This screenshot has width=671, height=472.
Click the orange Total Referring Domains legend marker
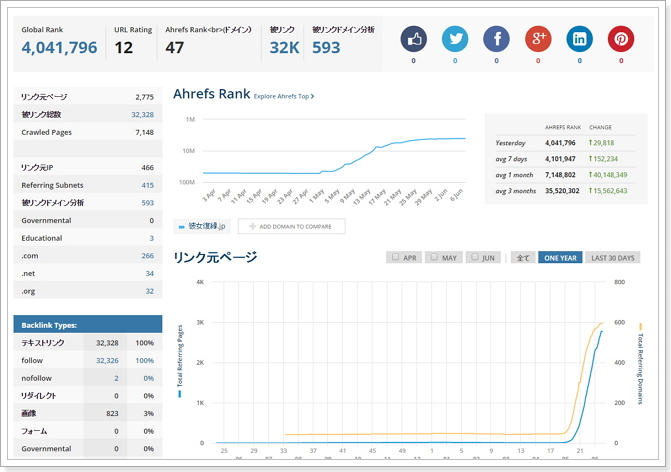(x=641, y=327)
